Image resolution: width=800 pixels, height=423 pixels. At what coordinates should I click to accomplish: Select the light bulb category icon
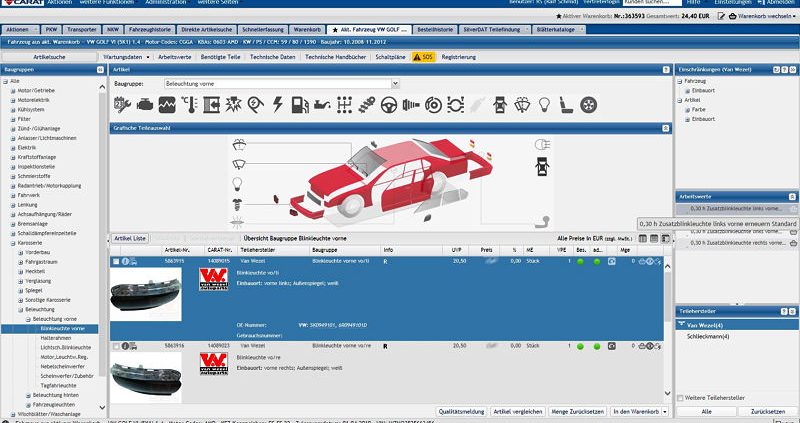tap(544, 105)
